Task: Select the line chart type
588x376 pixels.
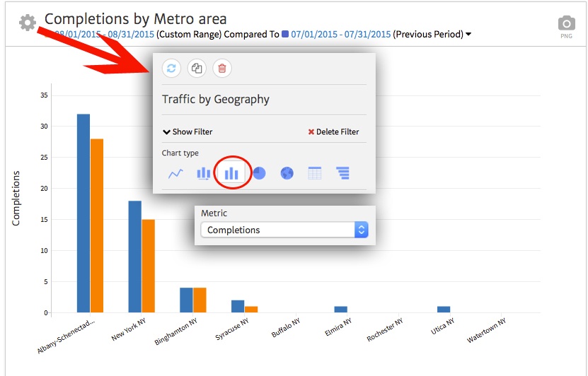Action: pyautogui.click(x=175, y=173)
